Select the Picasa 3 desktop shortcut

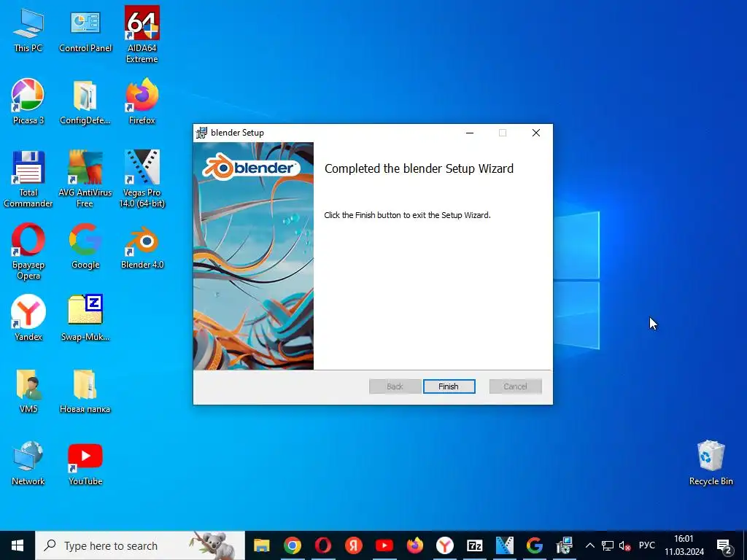click(x=28, y=101)
